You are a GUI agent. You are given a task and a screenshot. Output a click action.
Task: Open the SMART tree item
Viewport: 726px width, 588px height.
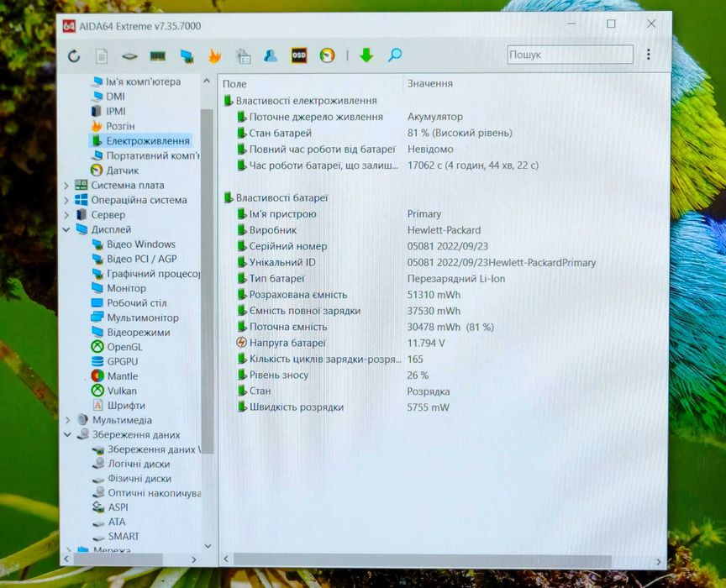point(116,536)
